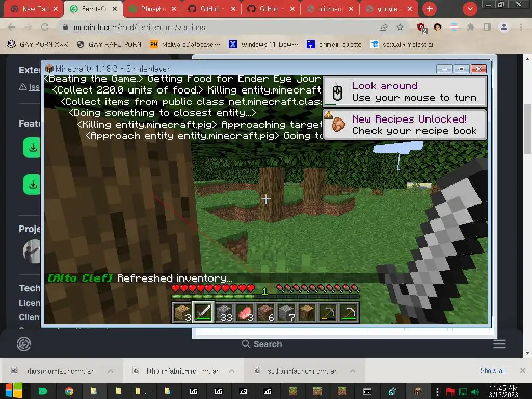
Task: Open the green chat app in taskbar
Action: (x=43, y=391)
